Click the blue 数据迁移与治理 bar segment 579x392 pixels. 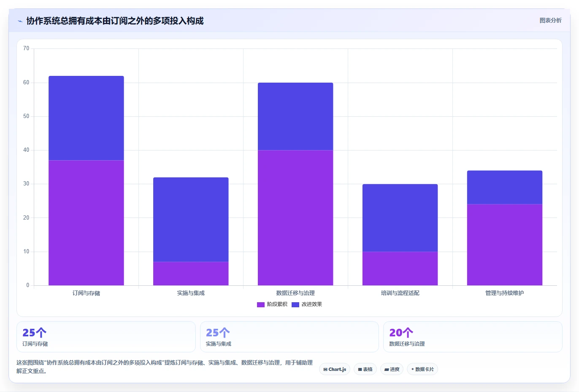pos(295,116)
